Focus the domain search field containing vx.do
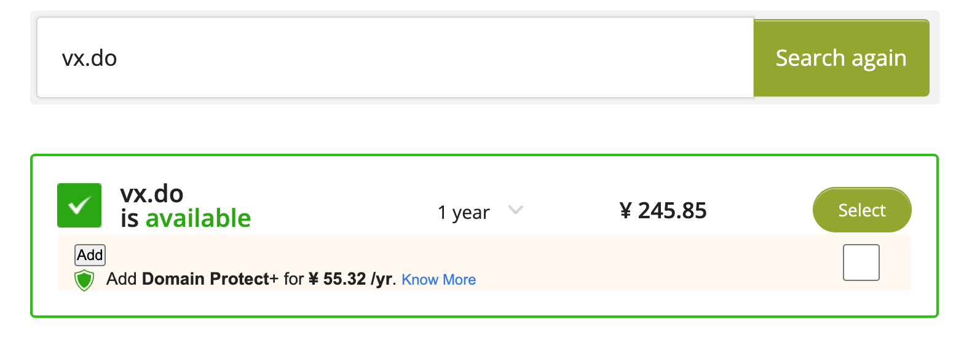Screen dimensions: 980x348 tap(395, 58)
